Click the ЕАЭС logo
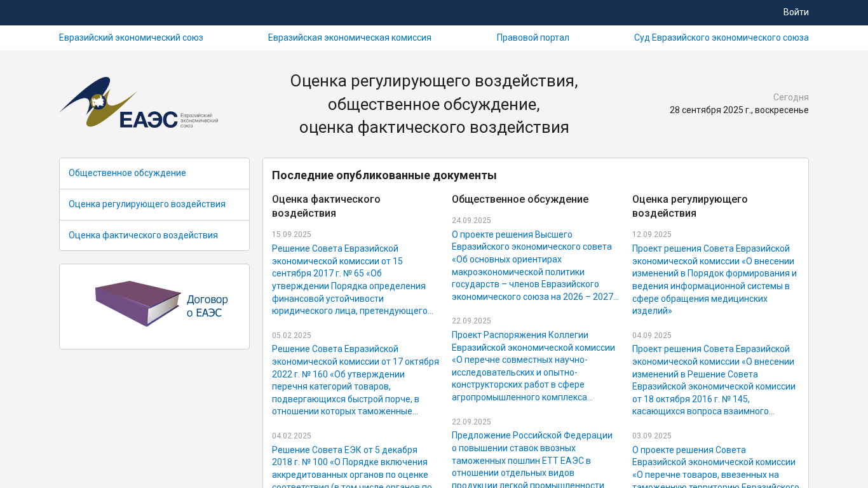The image size is (868, 488). (139, 103)
